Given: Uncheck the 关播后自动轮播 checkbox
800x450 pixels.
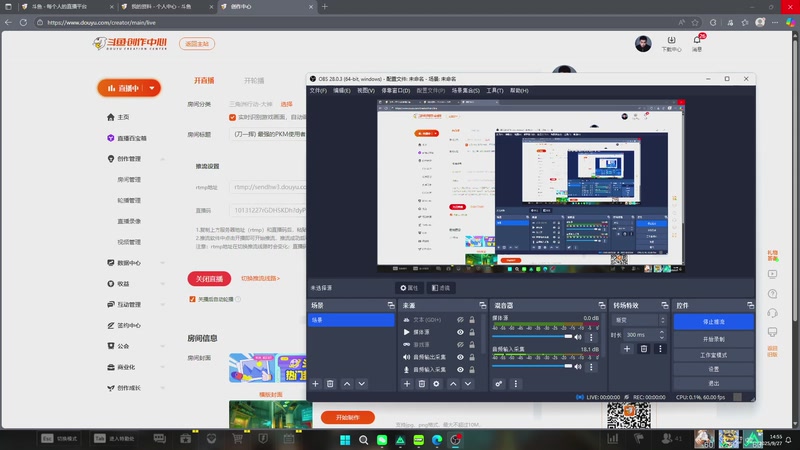Looking at the screenshot, I should click(x=192, y=299).
